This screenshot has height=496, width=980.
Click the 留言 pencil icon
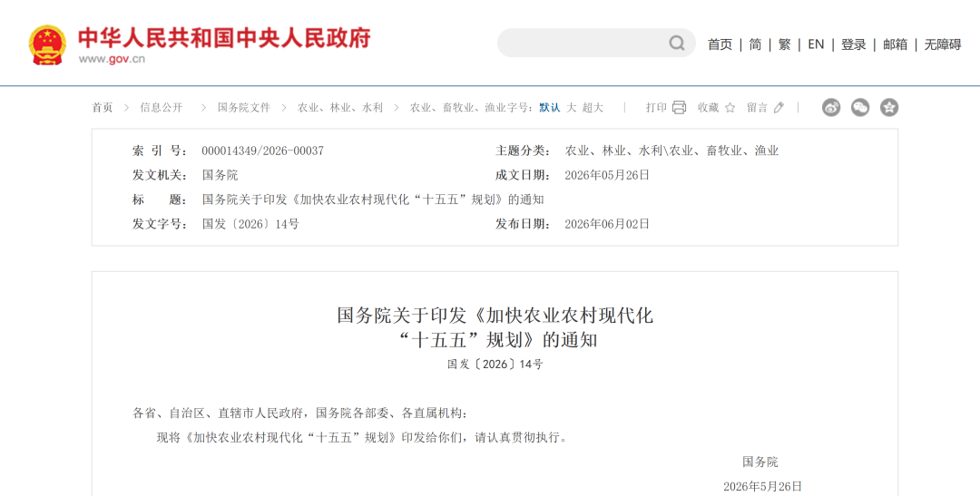779,107
